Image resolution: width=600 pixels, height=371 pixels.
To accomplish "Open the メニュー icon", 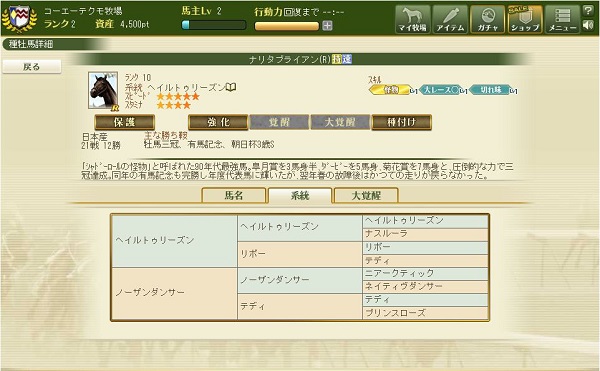I will tap(562, 19).
